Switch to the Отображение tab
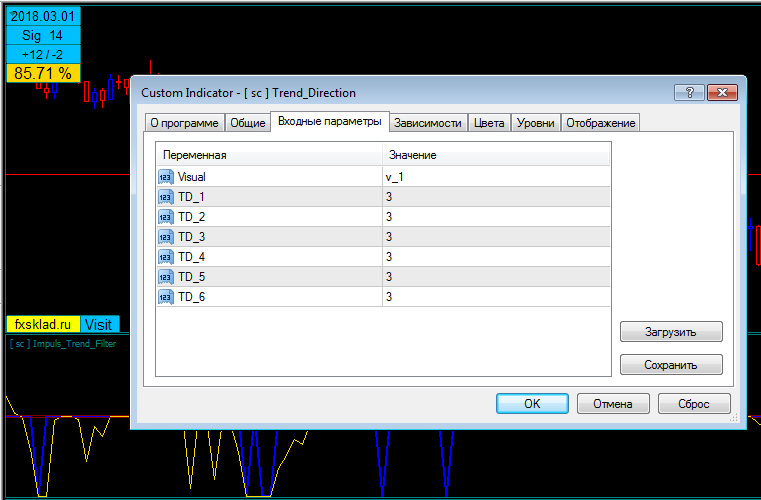Image resolution: width=761 pixels, height=500 pixels. pos(600,123)
